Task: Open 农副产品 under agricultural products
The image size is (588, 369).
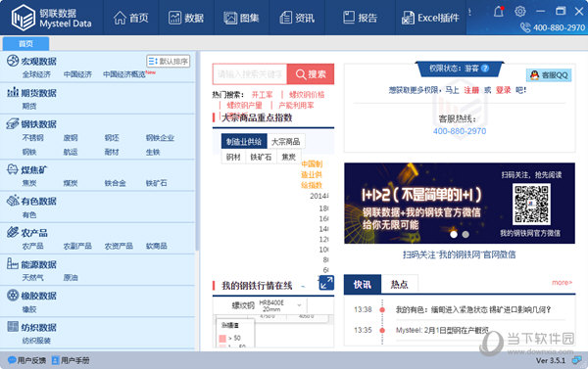Action: click(x=77, y=246)
